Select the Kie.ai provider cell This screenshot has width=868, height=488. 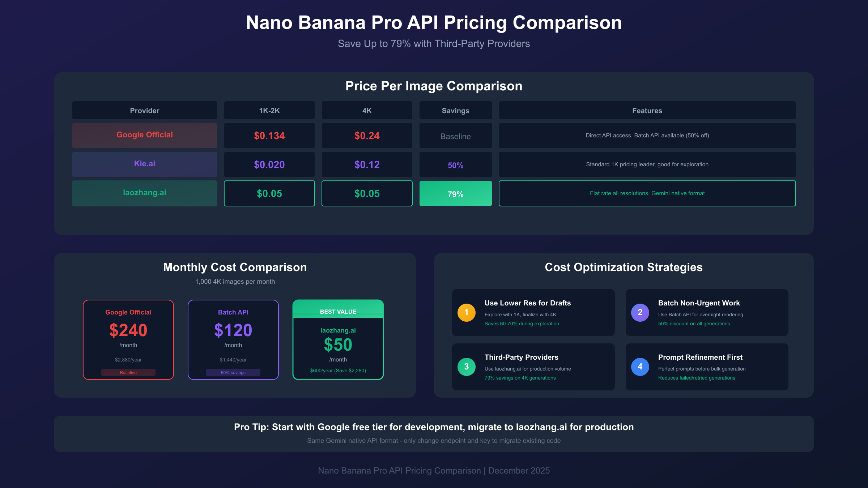click(145, 164)
